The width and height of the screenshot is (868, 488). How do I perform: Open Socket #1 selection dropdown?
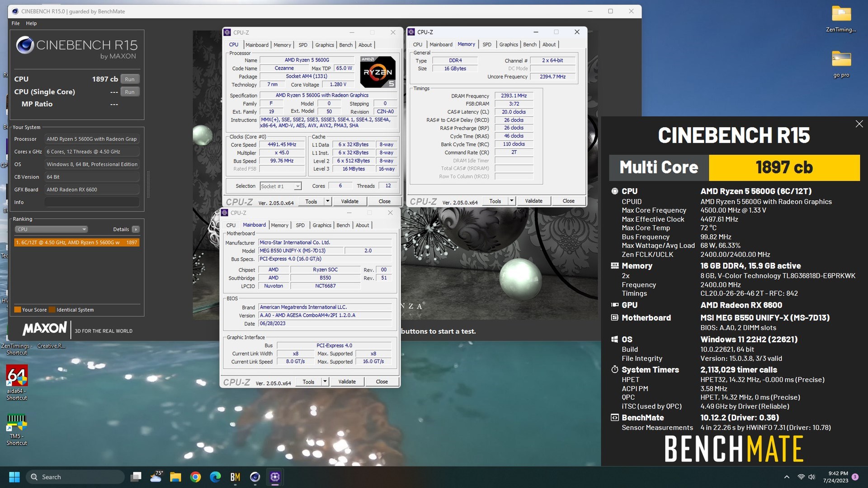(281, 186)
